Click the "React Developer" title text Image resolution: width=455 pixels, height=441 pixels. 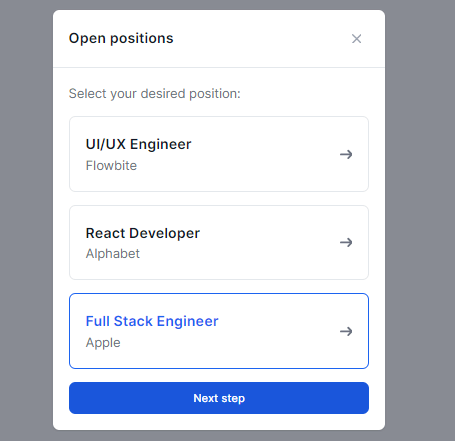coord(143,233)
